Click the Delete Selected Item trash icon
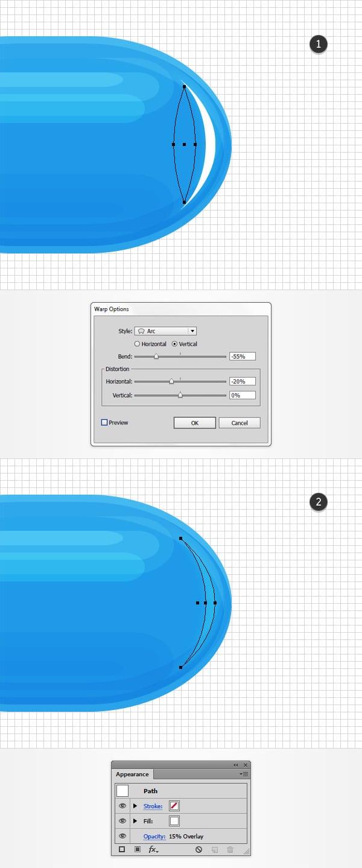362x868 pixels. (x=230, y=849)
